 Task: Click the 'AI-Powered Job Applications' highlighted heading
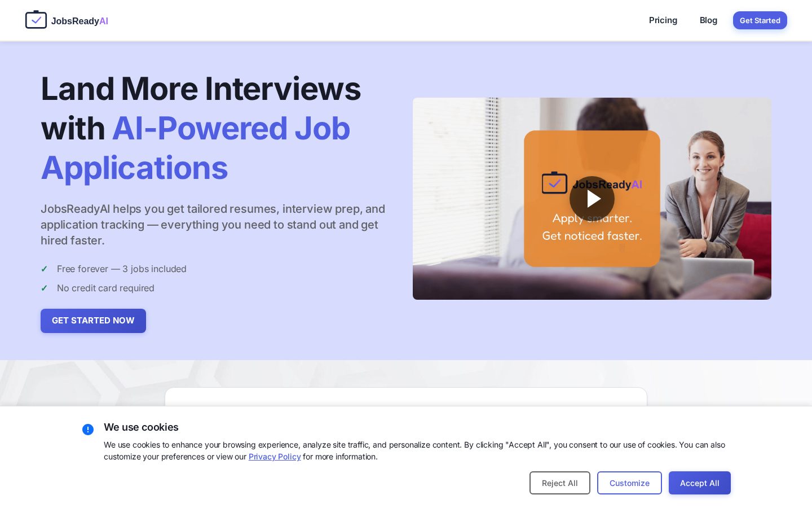pos(196,148)
